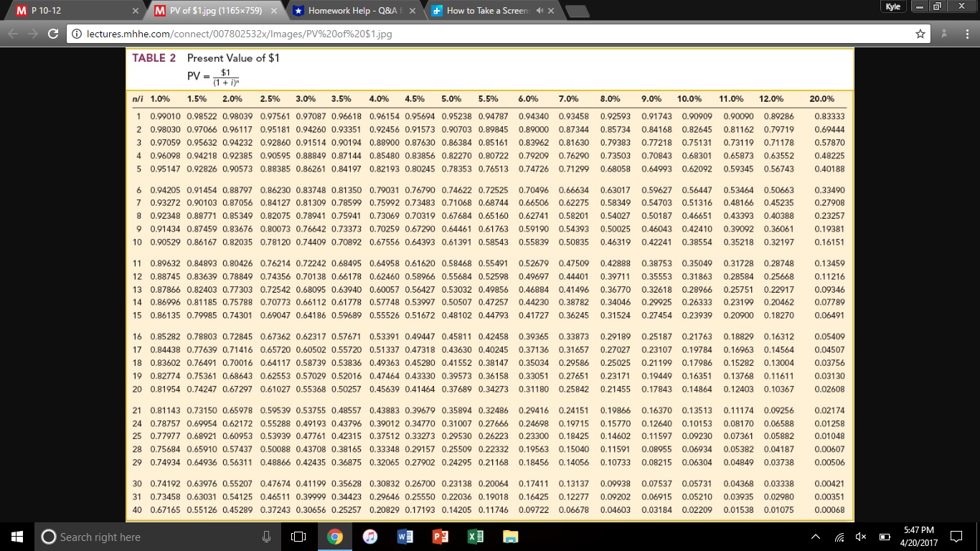Open the Chrome profile menu
The image size is (980, 551).
point(944,32)
